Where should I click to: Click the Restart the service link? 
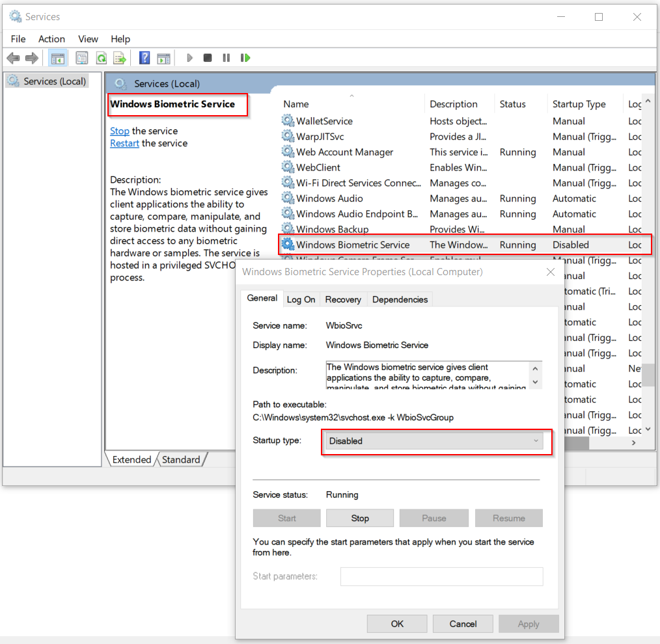click(124, 143)
